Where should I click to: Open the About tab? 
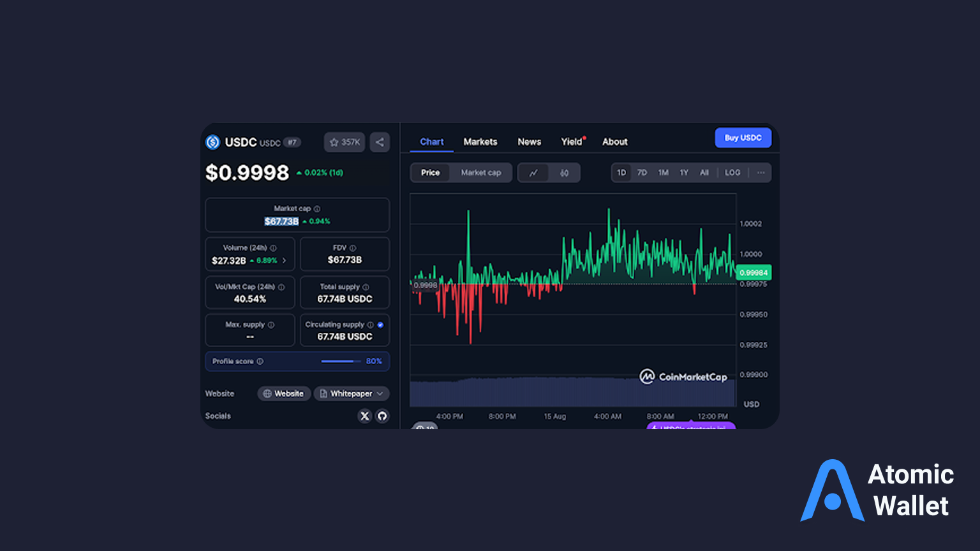tap(615, 142)
